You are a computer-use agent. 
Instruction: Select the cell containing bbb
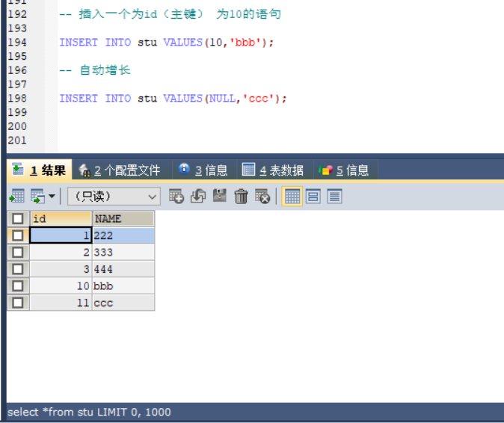click(x=123, y=285)
